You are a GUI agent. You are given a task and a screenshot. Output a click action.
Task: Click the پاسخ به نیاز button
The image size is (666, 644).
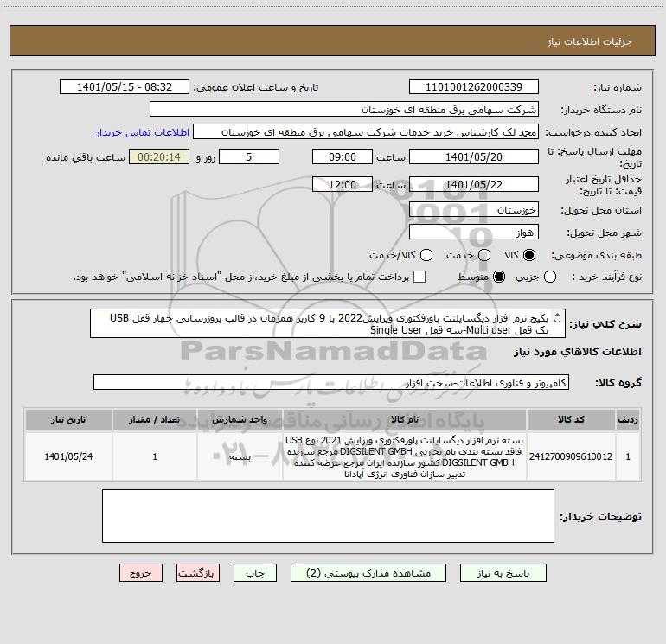[x=503, y=573]
